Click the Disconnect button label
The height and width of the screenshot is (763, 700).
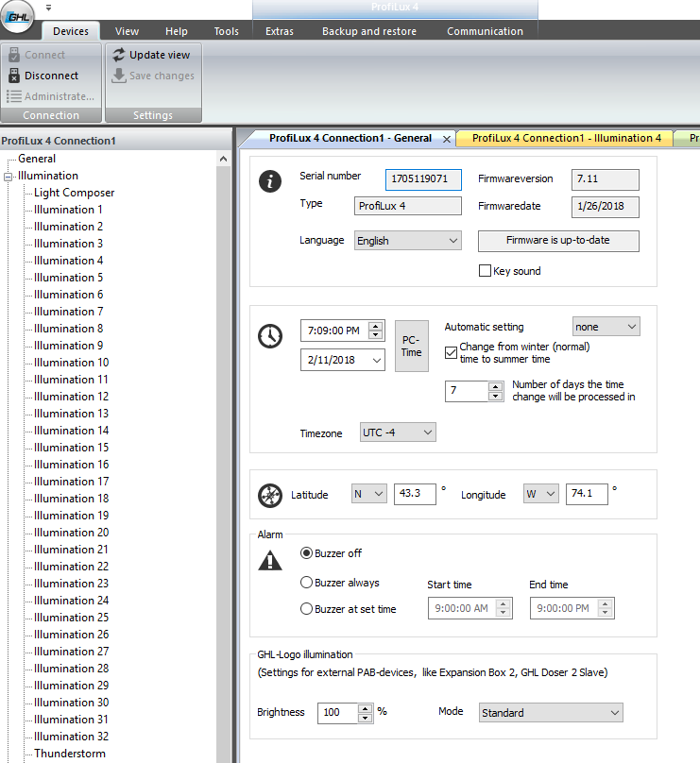tap(52, 76)
